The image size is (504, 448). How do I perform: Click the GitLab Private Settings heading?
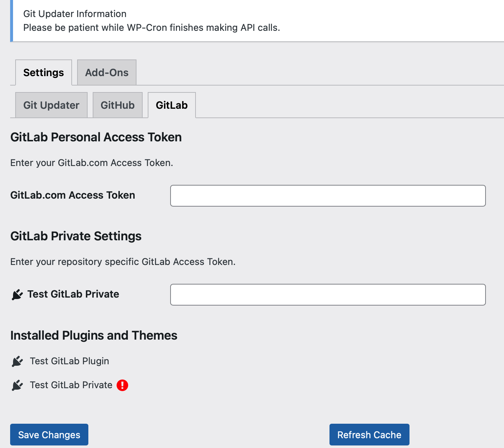[x=76, y=236]
